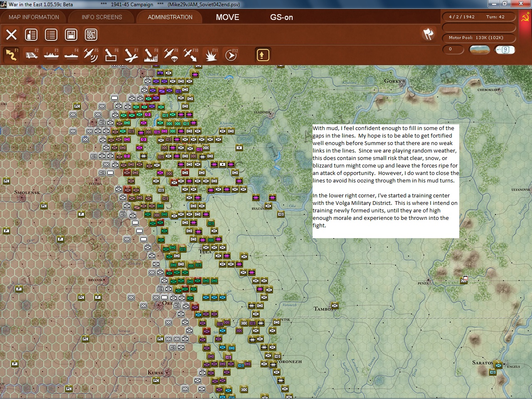Select the F4 amphibious transport ship icon

pos(71,55)
